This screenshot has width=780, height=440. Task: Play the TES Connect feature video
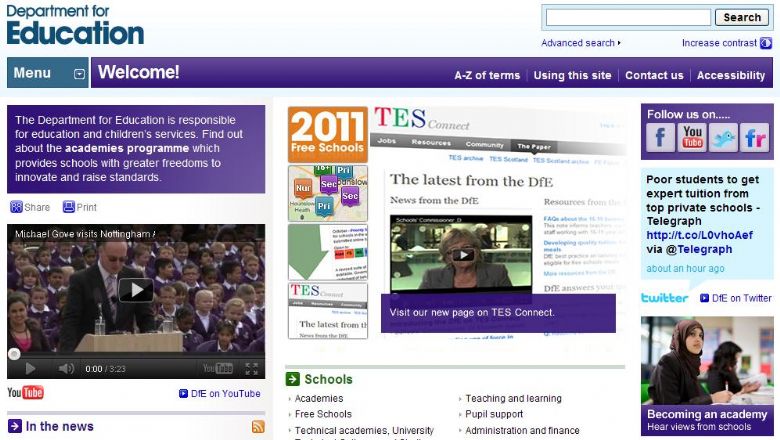click(463, 255)
